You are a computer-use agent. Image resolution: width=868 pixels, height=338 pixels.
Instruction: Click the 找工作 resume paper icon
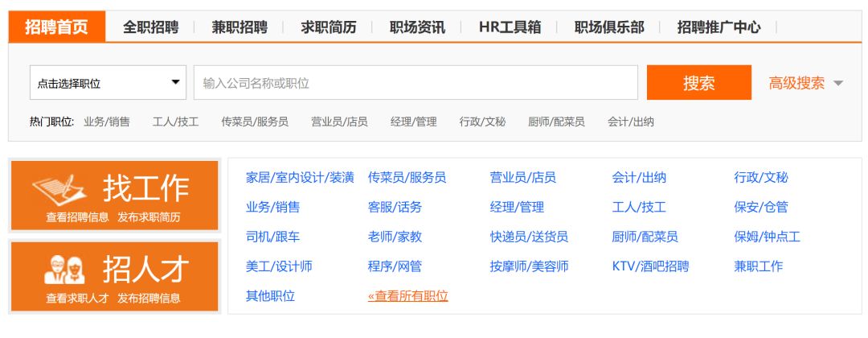(x=59, y=189)
